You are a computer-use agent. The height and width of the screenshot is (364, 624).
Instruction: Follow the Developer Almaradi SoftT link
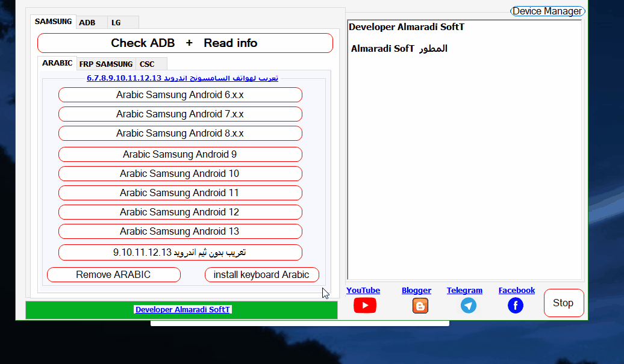click(183, 310)
